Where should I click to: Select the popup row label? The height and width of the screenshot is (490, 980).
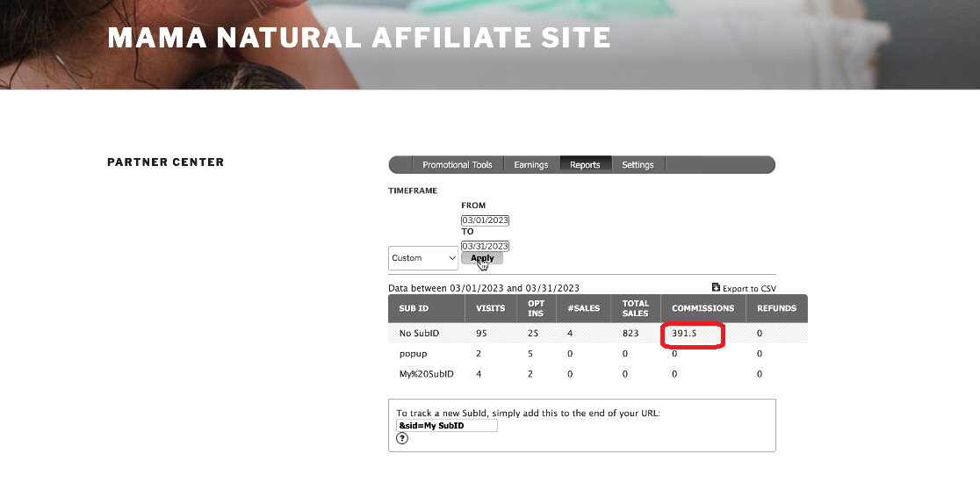point(413,354)
